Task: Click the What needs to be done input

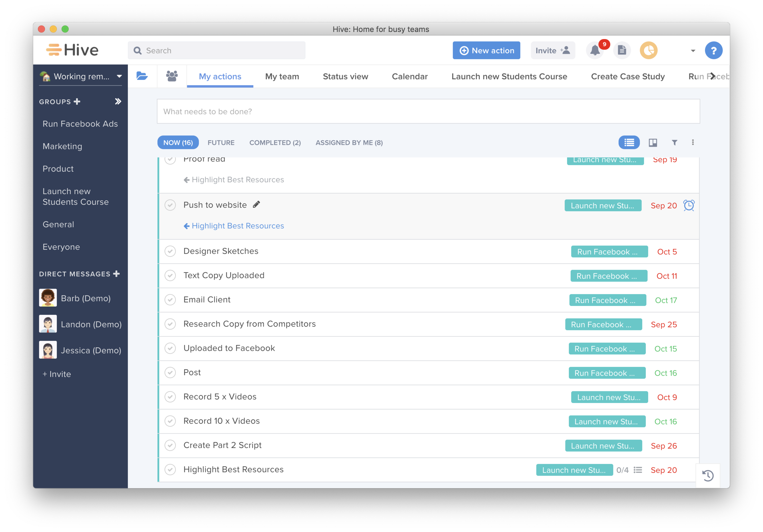Action: [428, 111]
